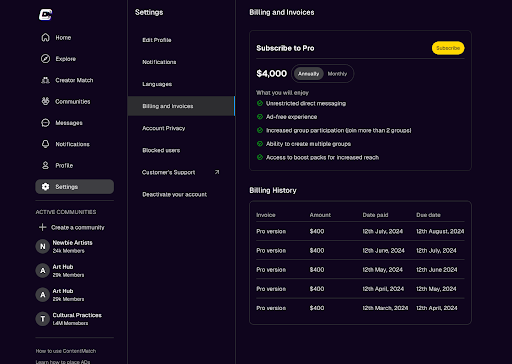
Task: Click Deactivate your account link
Action: pos(175,194)
